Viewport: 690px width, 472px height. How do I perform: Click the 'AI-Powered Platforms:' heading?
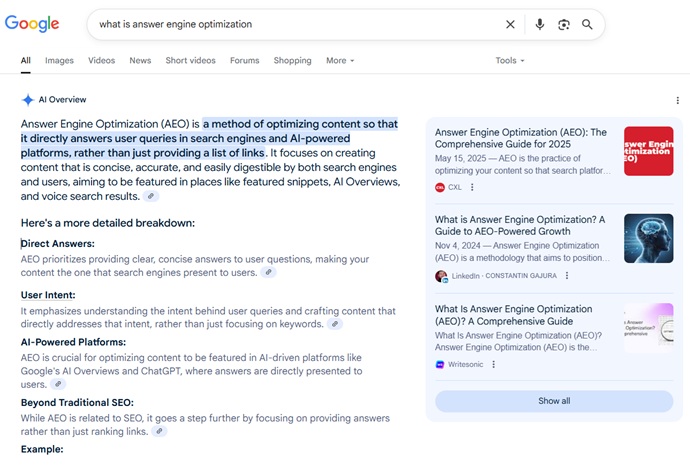click(x=73, y=342)
